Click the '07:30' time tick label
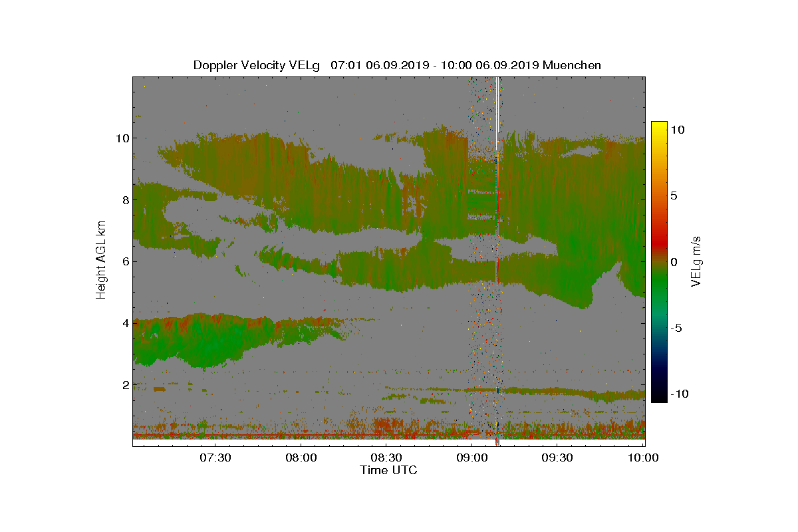Viewport: 798px width, 532px height. [215, 458]
